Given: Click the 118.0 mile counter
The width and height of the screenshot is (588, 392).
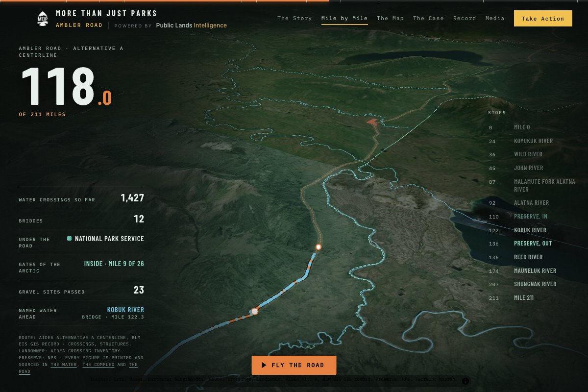Looking at the screenshot, I should tap(66, 86).
